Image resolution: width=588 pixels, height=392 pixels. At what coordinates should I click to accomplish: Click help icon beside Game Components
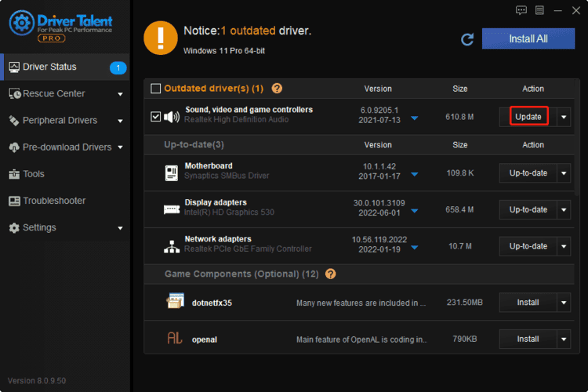tap(330, 274)
